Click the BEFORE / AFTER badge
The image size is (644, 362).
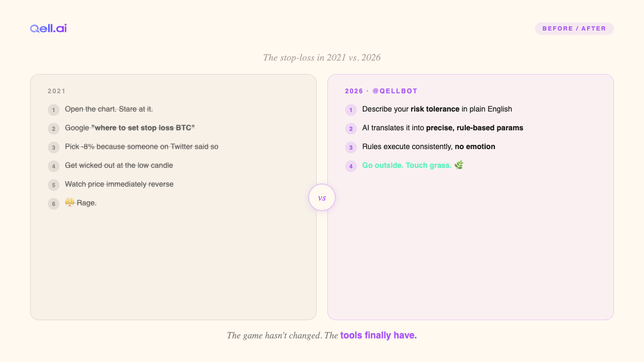(574, 28)
